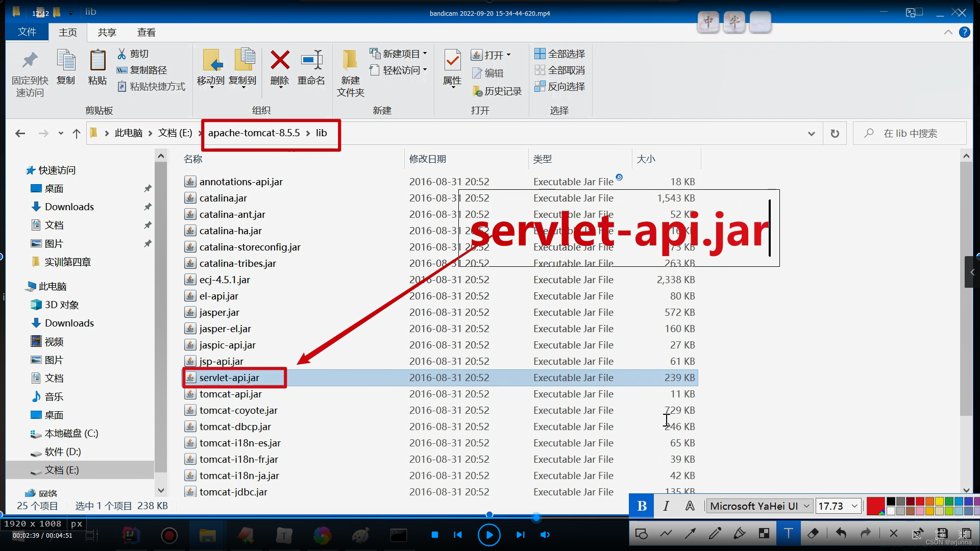Pick the yellow color swatch

(939, 502)
